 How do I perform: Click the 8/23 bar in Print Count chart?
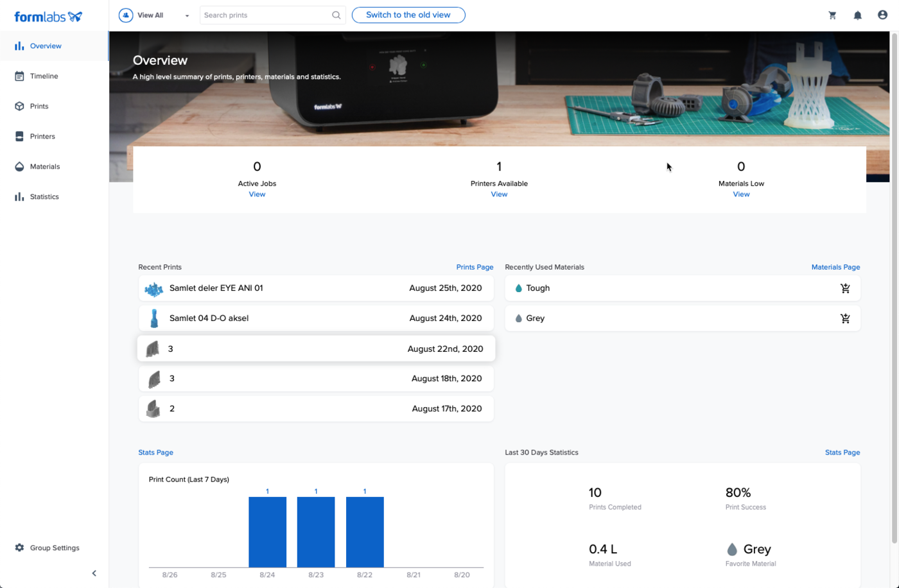[315, 532]
